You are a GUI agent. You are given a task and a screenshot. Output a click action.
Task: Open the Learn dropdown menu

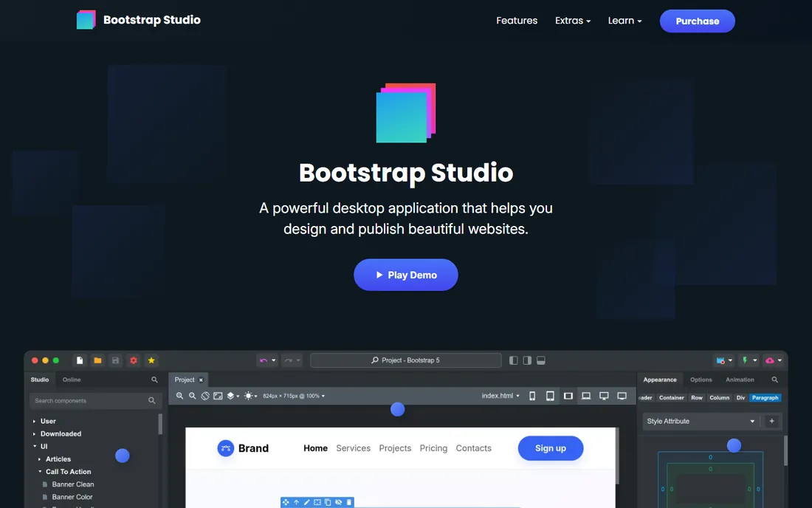click(x=625, y=21)
